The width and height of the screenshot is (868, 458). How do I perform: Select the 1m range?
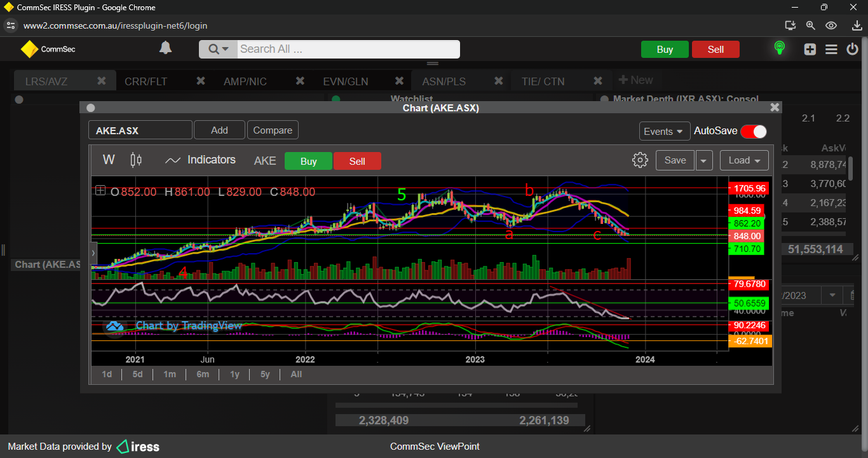point(169,374)
